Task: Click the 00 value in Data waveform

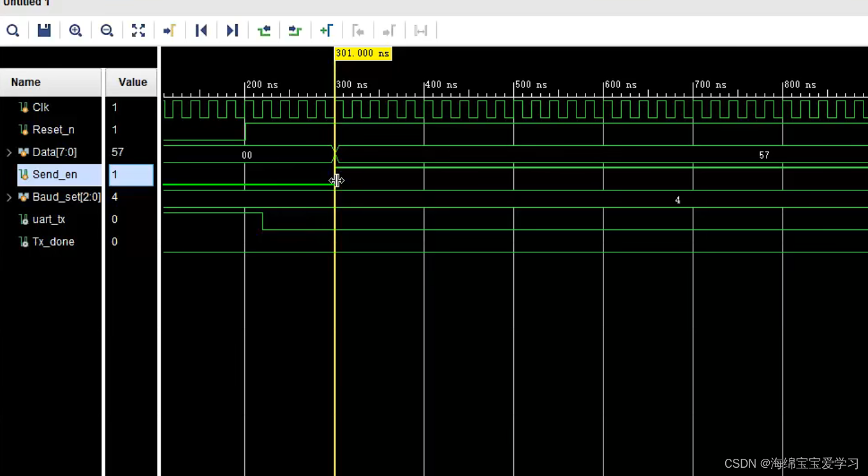Action: pyautogui.click(x=247, y=155)
